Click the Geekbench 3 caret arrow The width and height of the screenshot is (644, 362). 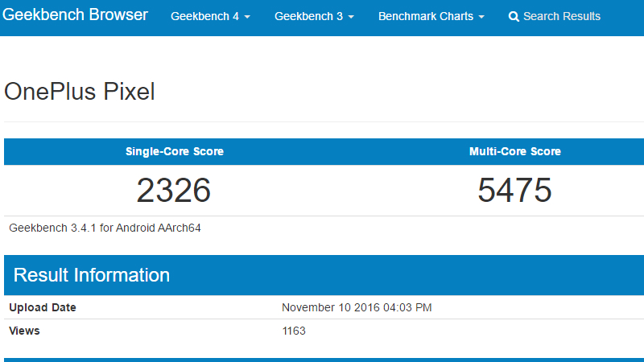[351, 17]
